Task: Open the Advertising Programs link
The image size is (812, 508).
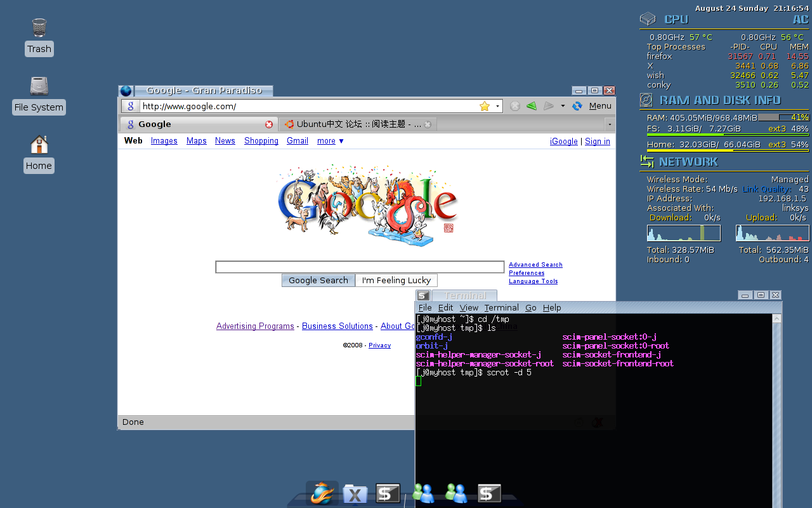Action: pyautogui.click(x=255, y=326)
